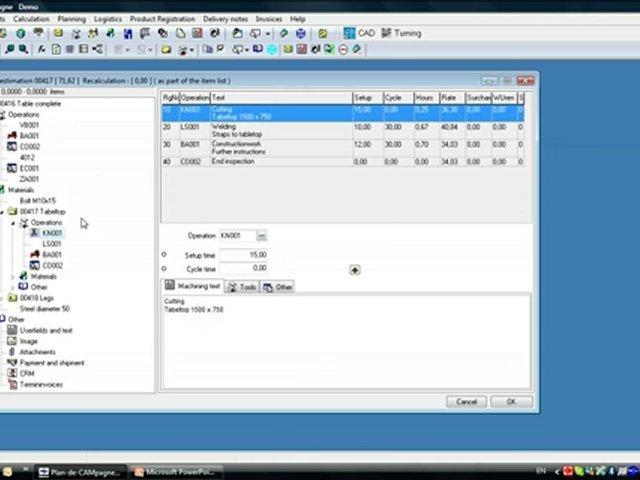Screen dimensions: 640x480
Task: Click the cyan globe icon in second toolbar
Action: tap(272, 50)
